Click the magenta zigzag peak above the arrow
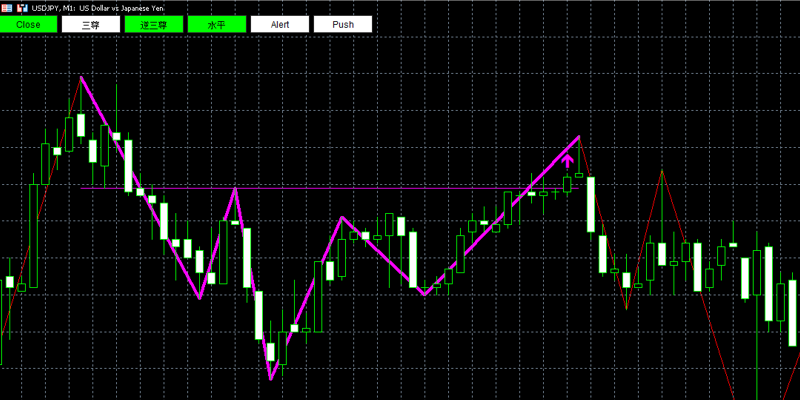The width and height of the screenshot is (800, 400). (579, 136)
